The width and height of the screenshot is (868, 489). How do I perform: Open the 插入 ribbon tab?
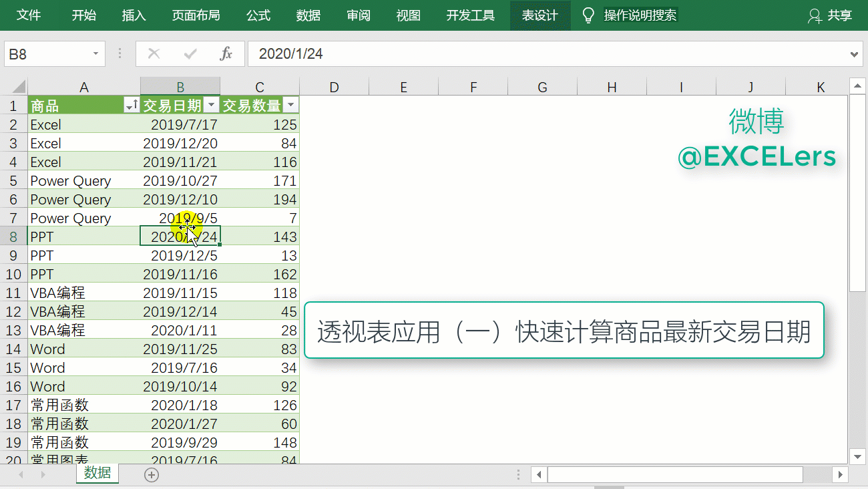(x=134, y=15)
